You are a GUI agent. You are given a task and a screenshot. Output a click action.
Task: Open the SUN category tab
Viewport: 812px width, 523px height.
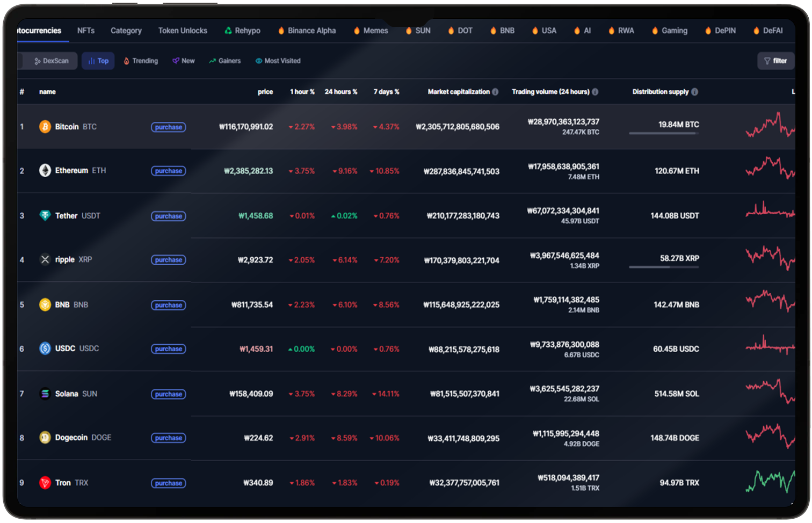[x=418, y=31]
